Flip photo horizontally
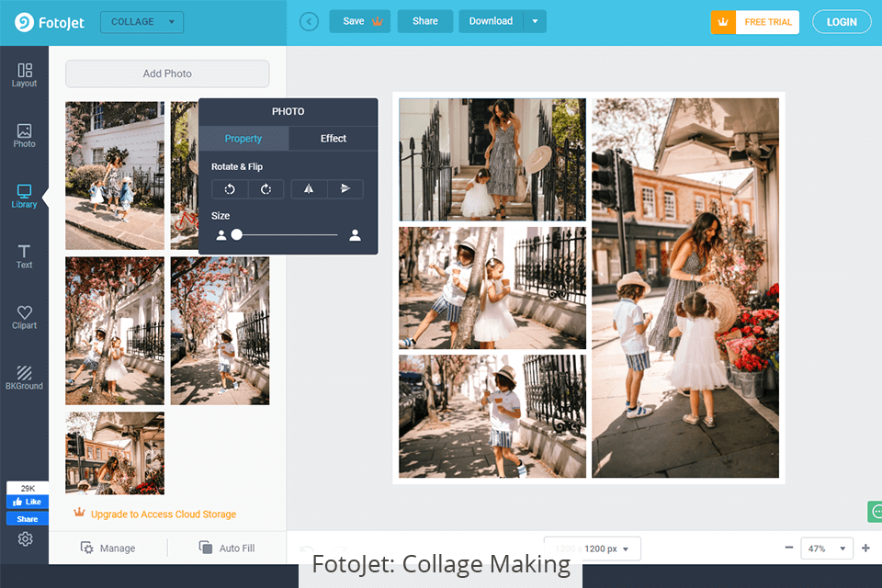The height and width of the screenshot is (588, 882). [309, 189]
